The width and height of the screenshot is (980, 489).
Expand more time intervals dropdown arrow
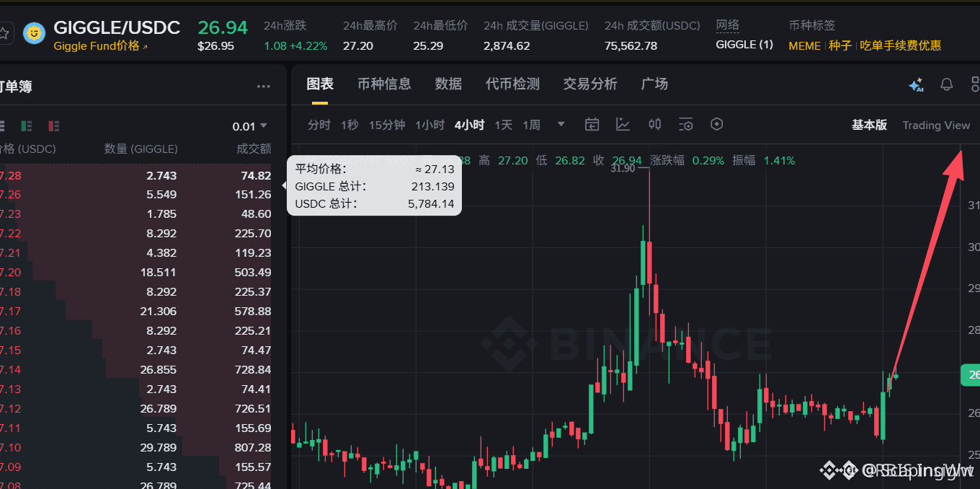click(x=561, y=124)
